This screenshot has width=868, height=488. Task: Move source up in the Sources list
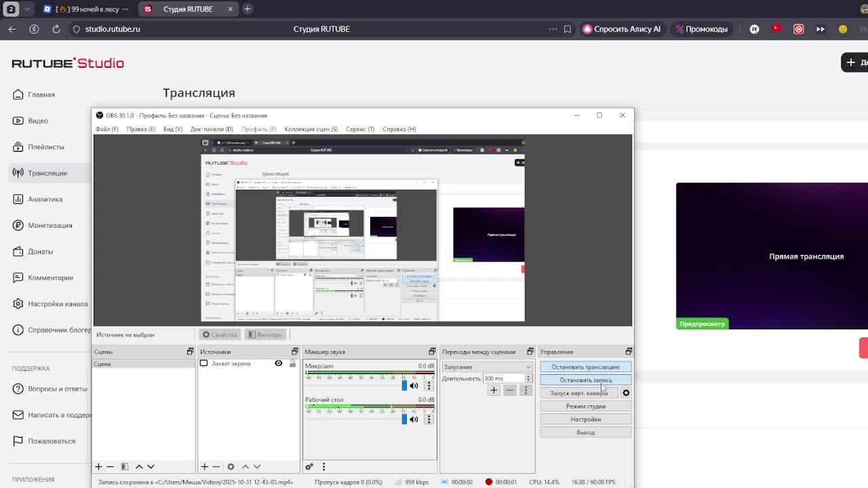pyautogui.click(x=245, y=466)
